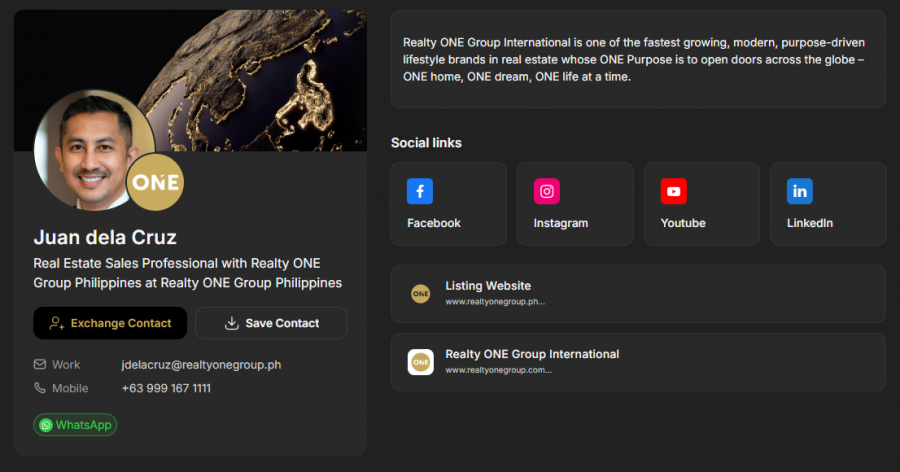Click the phone icon next to Mobile
900x472 pixels.
40,388
